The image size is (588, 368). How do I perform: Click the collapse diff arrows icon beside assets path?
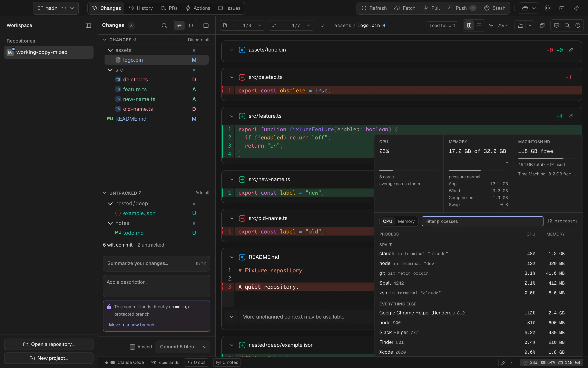(x=323, y=26)
